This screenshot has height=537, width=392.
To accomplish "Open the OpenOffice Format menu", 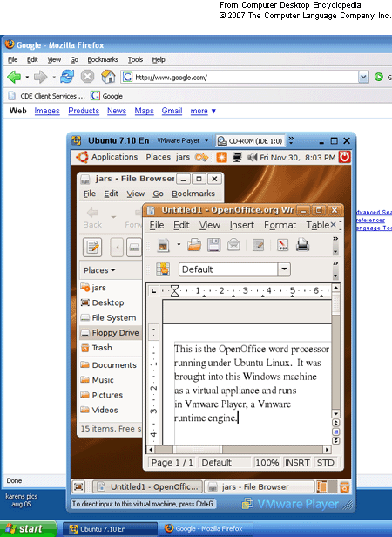I will (x=280, y=225).
